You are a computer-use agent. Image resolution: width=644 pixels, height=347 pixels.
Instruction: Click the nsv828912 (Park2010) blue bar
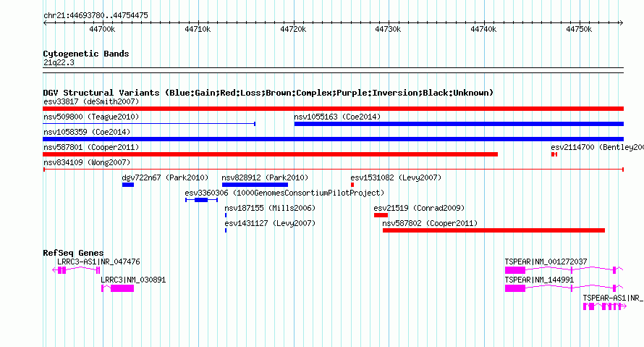click(x=255, y=185)
